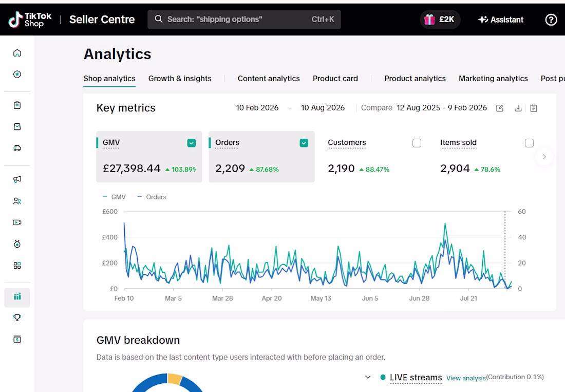Toggle the GMV chart legend
Viewport: 565px width, 392px height.
114,197
